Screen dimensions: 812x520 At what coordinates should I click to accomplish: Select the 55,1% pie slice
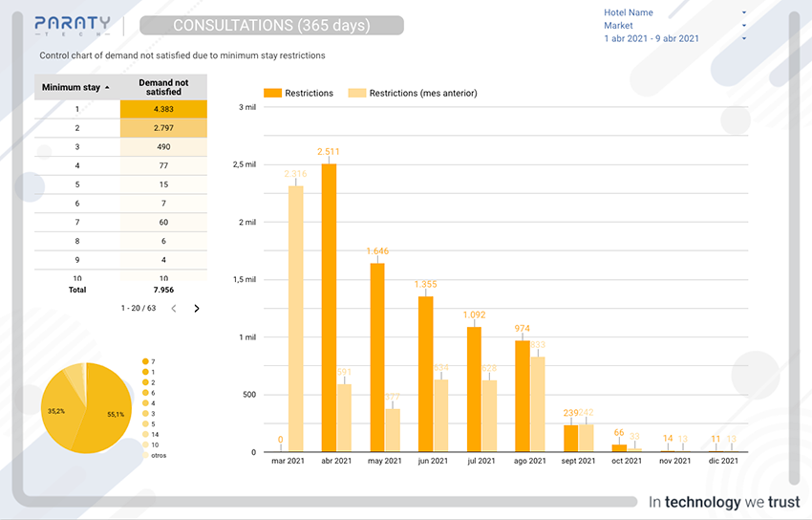click(106, 409)
